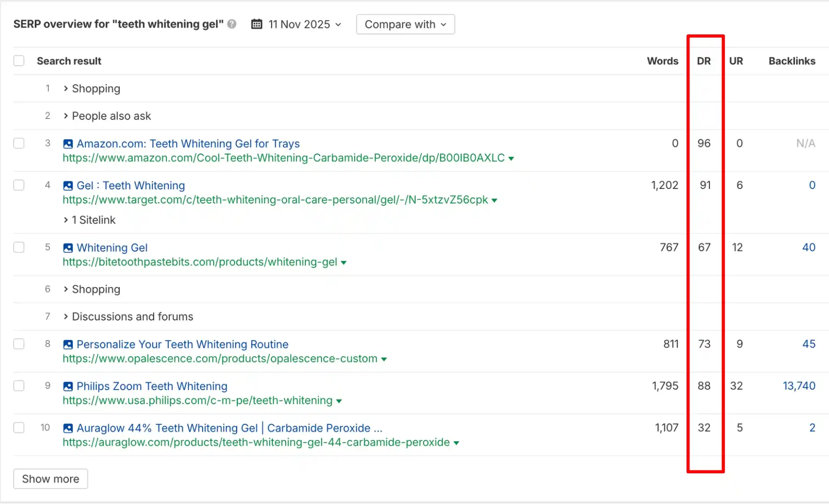
Task: Click the Show more button
Action: pos(50,479)
